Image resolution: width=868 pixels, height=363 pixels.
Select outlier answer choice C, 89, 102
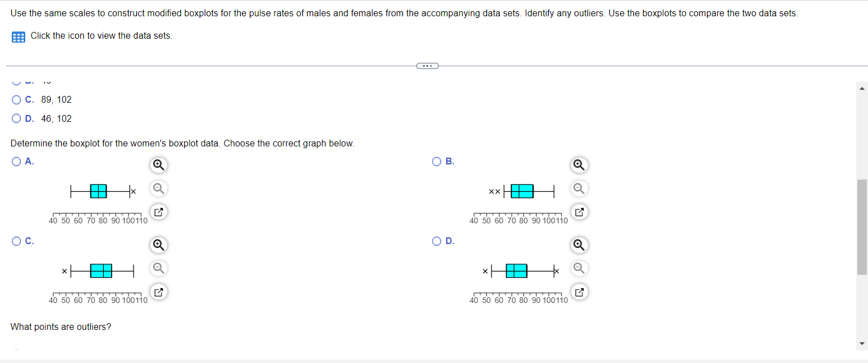pos(16,99)
